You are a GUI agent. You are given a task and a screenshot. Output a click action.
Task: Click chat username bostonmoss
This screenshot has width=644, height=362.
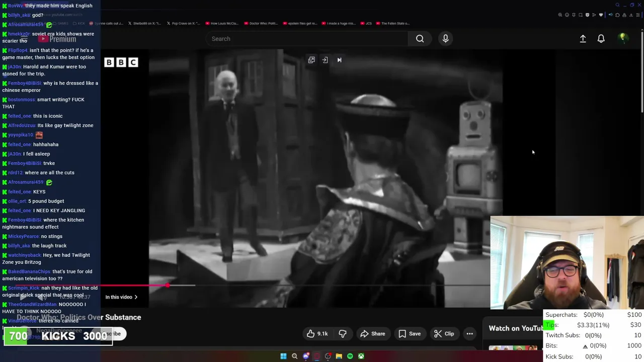coord(21,100)
